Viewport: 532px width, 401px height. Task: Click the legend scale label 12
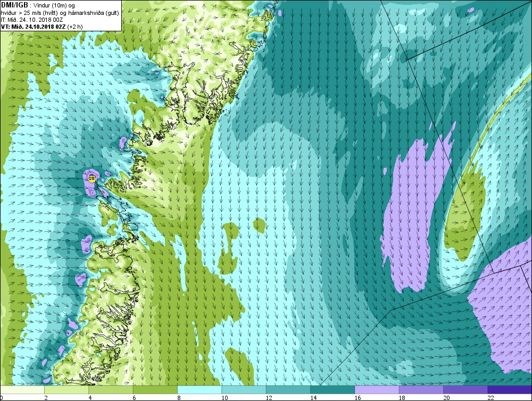click(269, 398)
